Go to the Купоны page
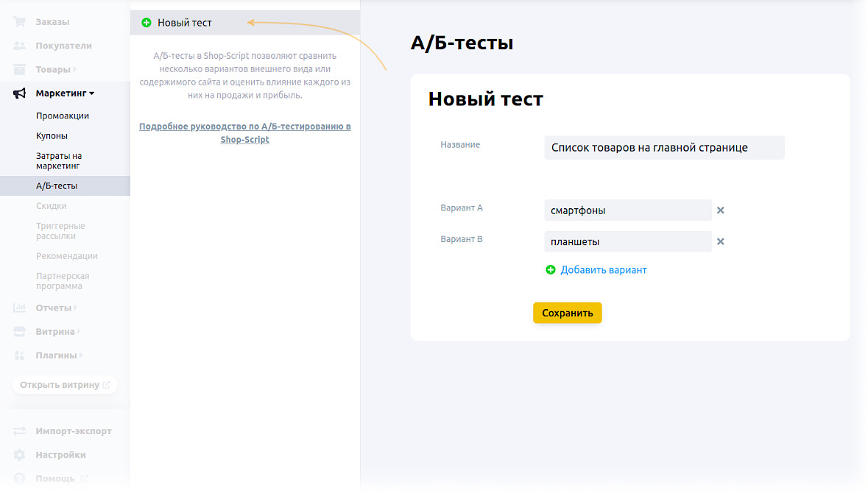This screenshot has width=868, height=493. pyautogui.click(x=52, y=136)
